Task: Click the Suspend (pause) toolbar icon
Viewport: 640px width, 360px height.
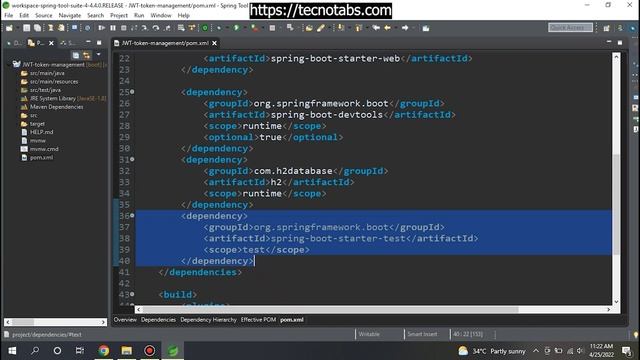Action: pos(113,28)
